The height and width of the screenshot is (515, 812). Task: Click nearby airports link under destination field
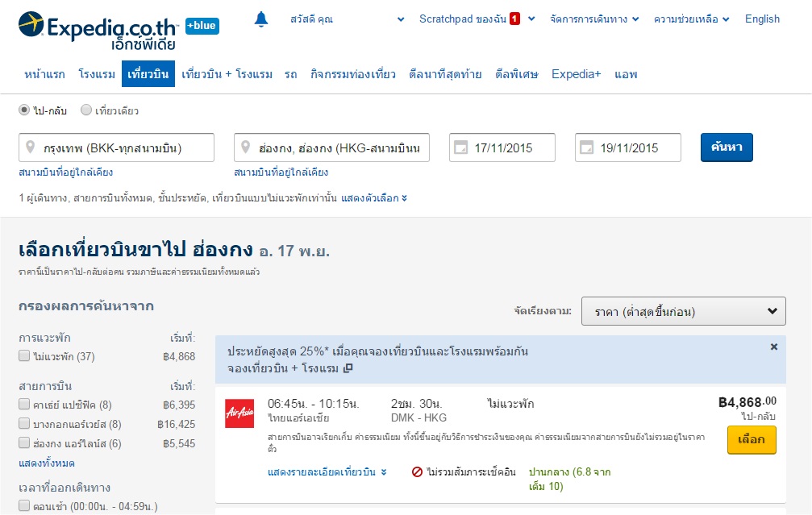click(x=281, y=172)
